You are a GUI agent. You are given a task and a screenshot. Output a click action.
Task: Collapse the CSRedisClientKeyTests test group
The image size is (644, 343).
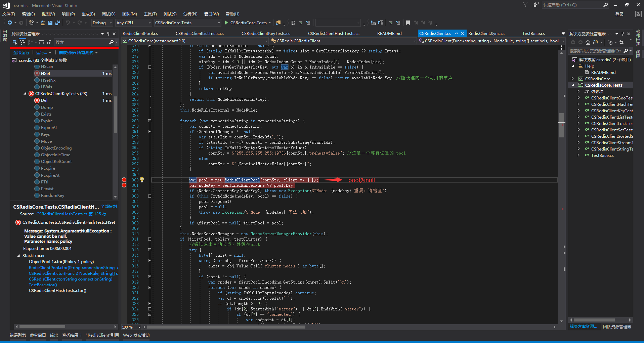pos(25,94)
